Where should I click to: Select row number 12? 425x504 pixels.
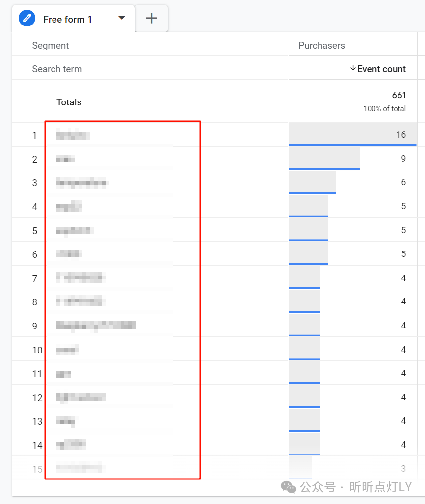(x=37, y=398)
